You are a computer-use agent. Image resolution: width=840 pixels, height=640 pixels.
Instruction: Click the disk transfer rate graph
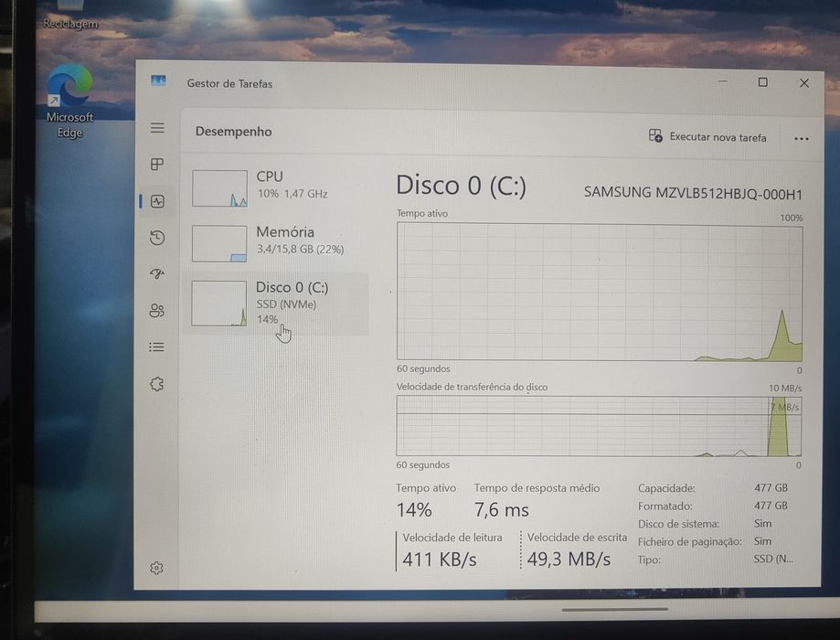[599, 426]
